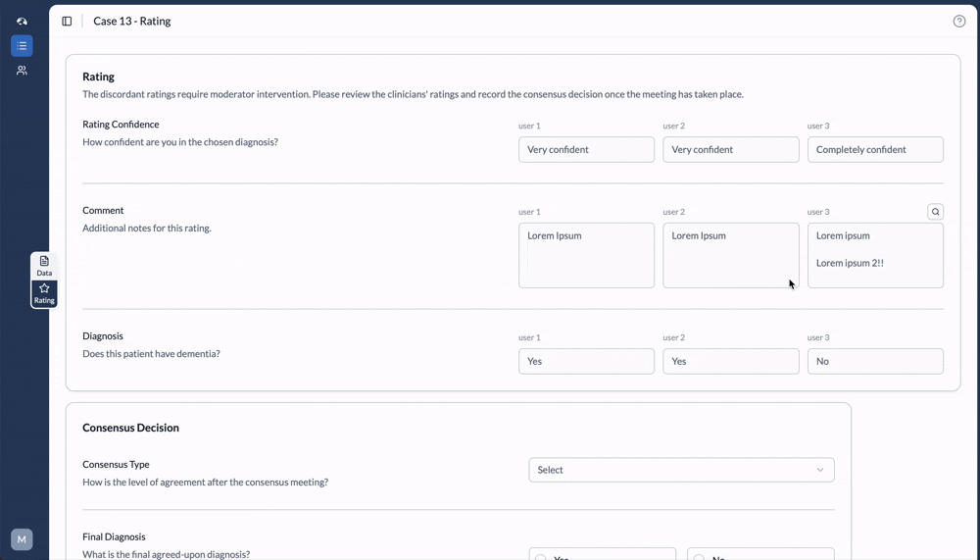This screenshot has height=560, width=980.
Task: Click the Consensus Type label
Action: (x=116, y=464)
